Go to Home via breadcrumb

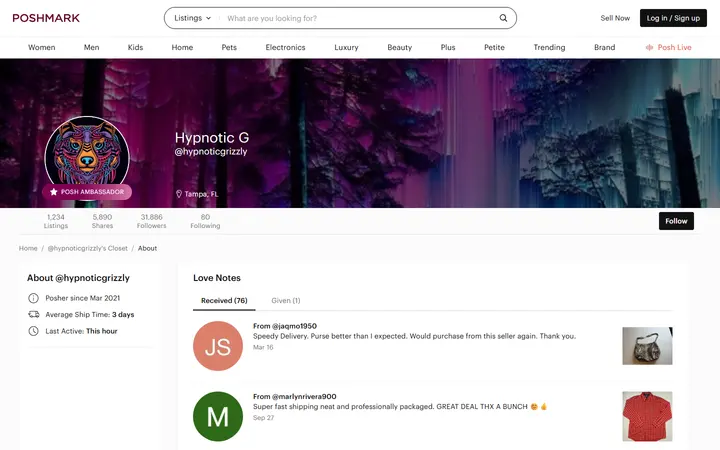pyautogui.click(x=28, y=248)
